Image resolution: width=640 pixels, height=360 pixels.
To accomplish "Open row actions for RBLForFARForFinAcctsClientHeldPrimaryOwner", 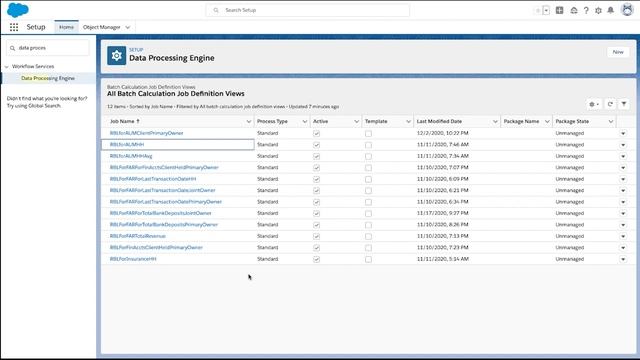I will point(623,167).
